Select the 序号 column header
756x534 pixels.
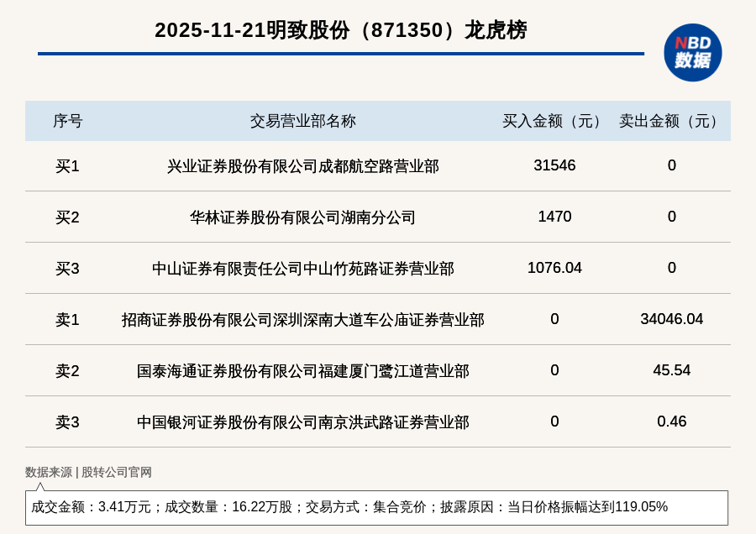pos(67,121)
